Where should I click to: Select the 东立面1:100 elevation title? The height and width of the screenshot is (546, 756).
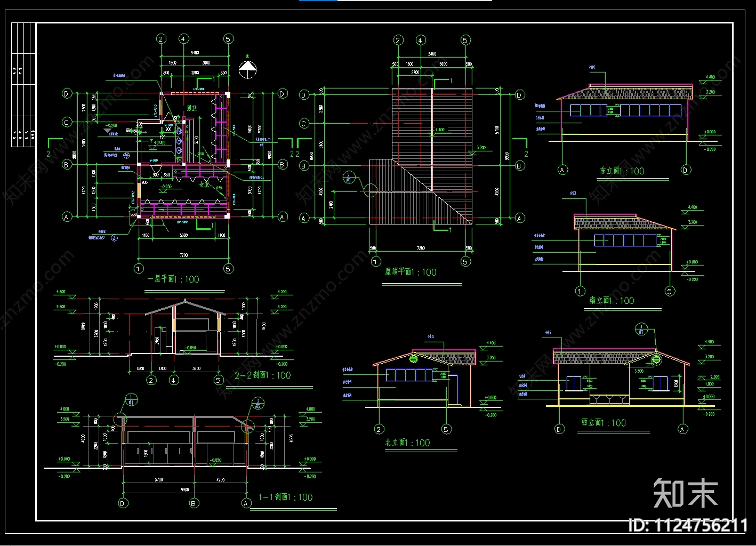622,171
